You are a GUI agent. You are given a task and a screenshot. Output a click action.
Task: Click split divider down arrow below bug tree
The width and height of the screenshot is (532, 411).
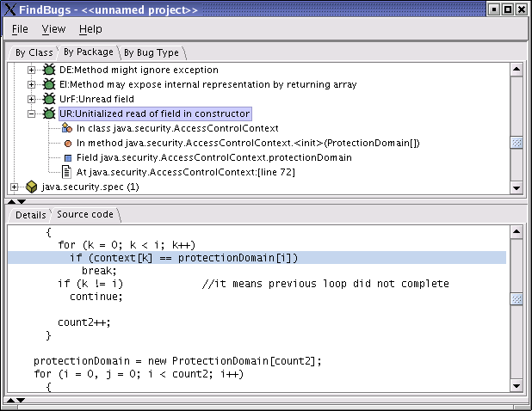click(22, 201)
